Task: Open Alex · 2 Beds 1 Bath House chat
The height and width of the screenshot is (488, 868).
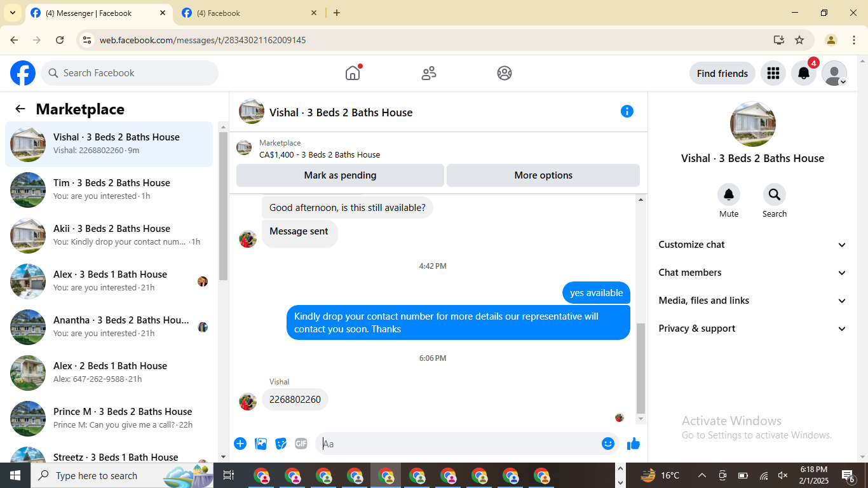Action: pyautogui.click(x=109, y=373)
